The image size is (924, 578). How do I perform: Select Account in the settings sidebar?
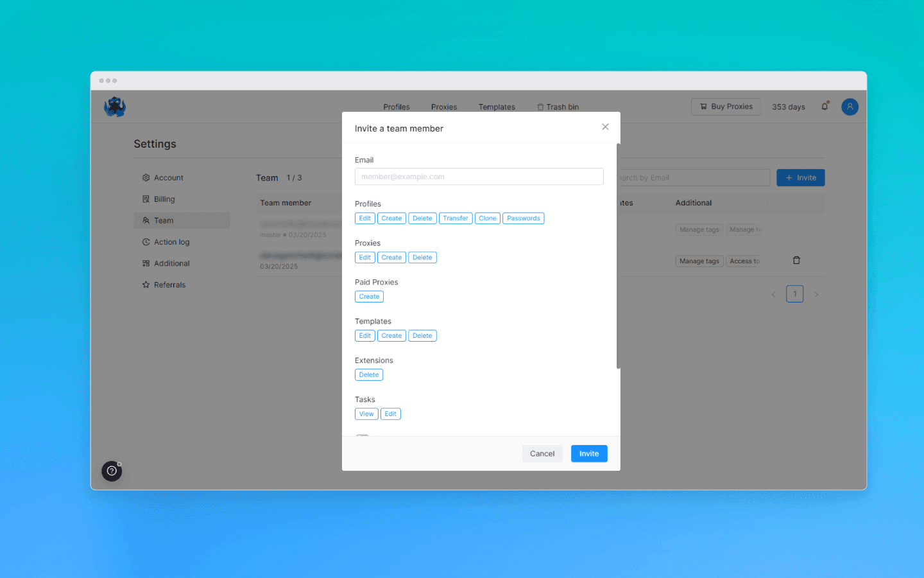coord(168,177)
